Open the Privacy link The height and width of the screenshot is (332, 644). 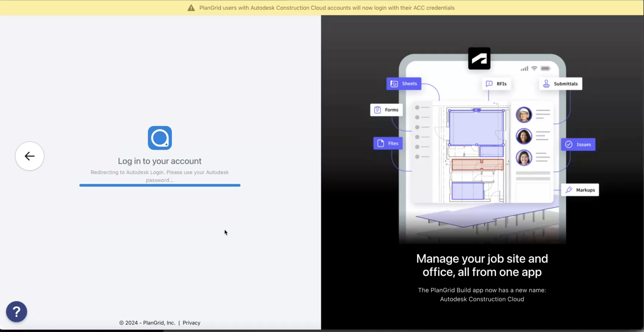click(192, 323)
